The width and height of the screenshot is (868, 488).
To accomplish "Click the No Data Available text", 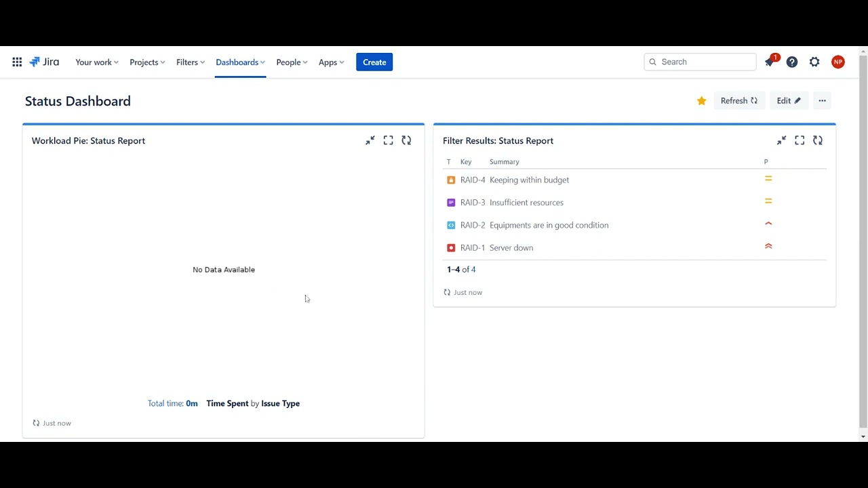I will [x=224, y=270].
